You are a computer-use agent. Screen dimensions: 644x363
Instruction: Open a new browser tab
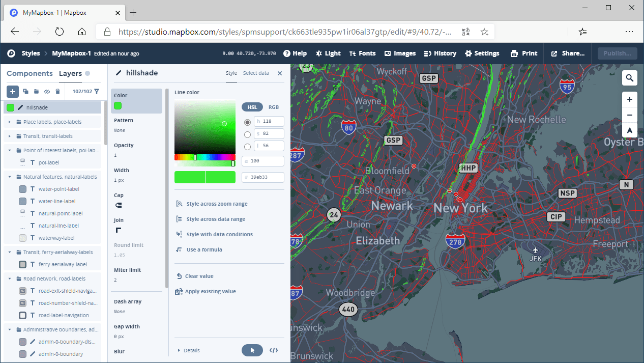(x=133, y=12)
